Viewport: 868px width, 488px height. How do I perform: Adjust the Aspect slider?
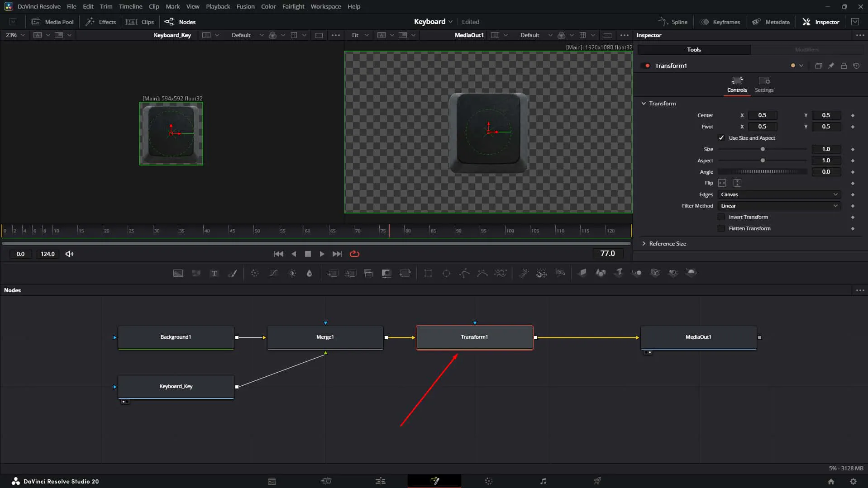[762, 161]
